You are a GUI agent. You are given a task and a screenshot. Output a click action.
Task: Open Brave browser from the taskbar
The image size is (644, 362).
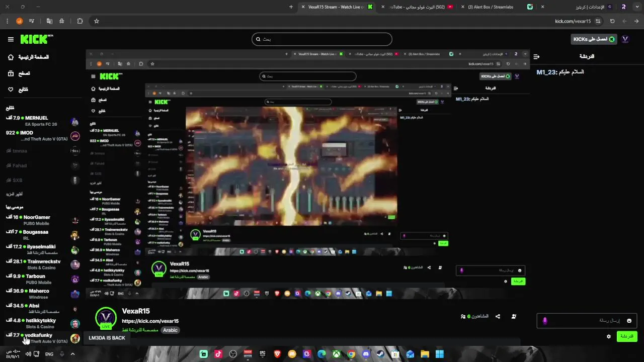coord(277,354)
